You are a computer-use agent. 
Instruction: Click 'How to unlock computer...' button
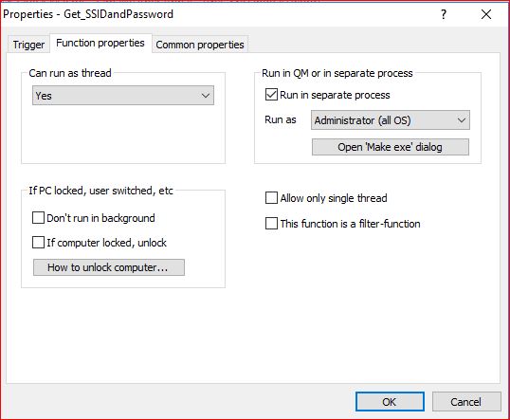pos(109,267)
